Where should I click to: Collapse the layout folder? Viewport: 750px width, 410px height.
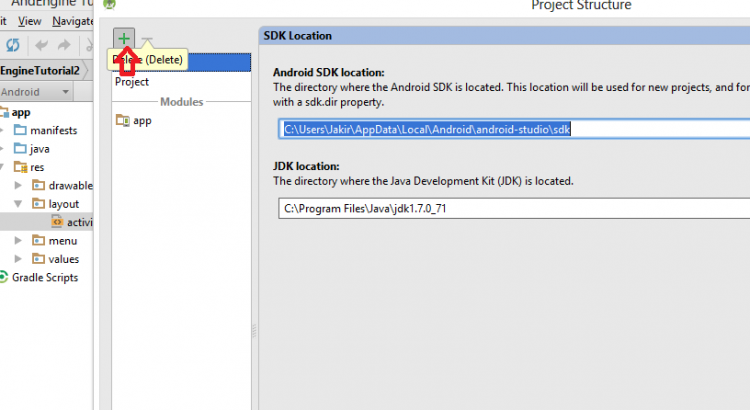[20, 204]
